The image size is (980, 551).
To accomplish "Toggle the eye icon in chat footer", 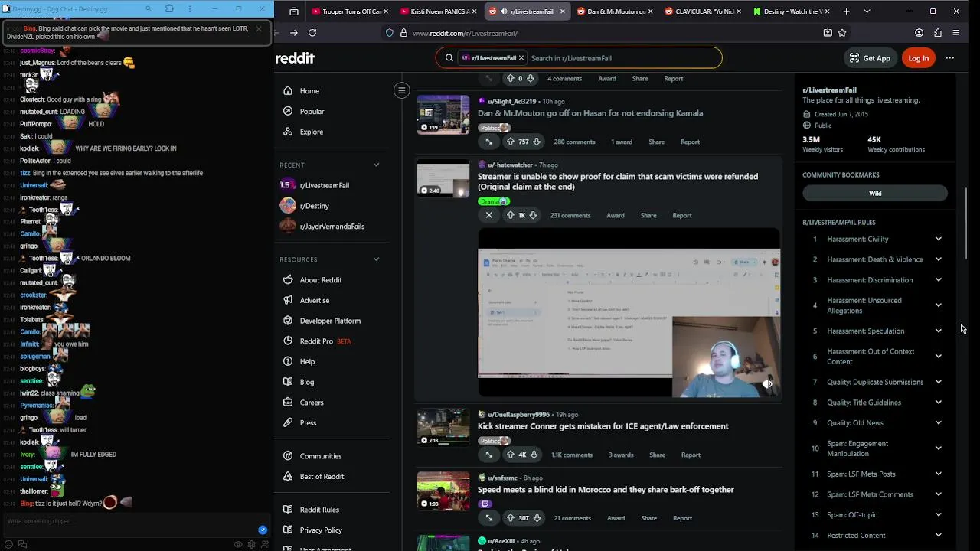I will point(238,544).
